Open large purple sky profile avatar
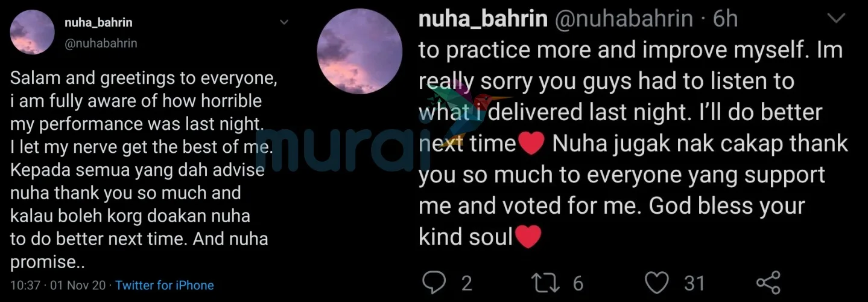The image size is (868, 302). [x=360, y=51]
